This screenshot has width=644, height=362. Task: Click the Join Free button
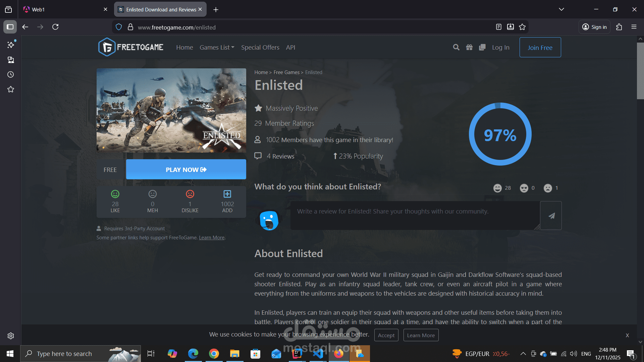click(540, 47)
